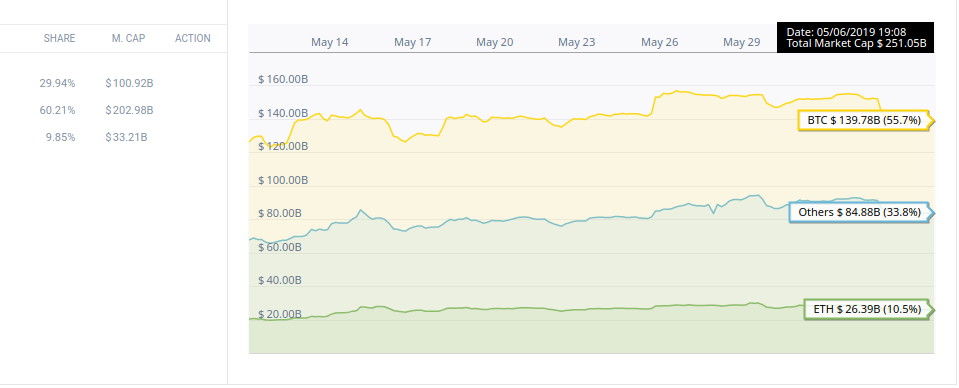Click the $202.98B market cap value

[x=129, y=110]
